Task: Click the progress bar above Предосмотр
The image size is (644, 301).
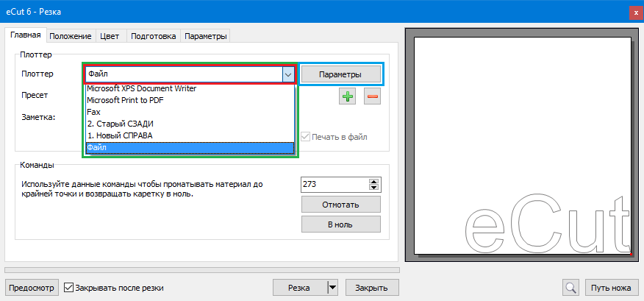Action: click(202, 270)
